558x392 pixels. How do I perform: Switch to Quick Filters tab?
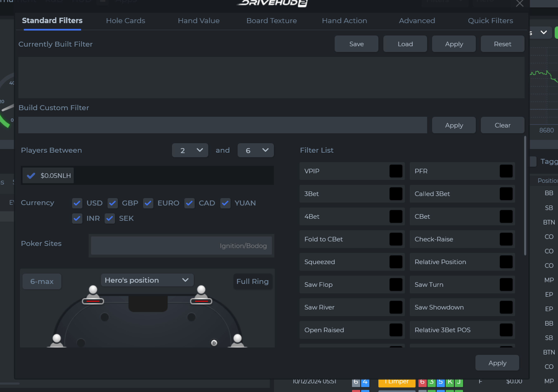[490, 21]
